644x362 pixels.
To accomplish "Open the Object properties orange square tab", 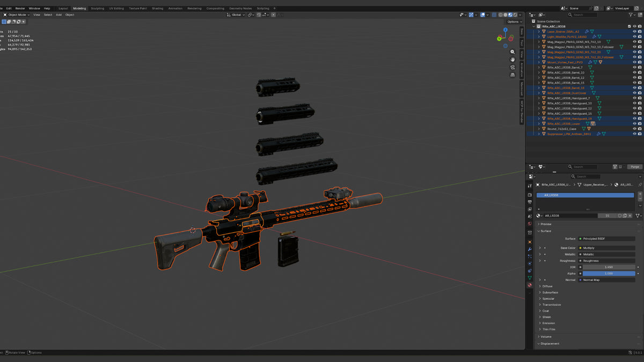I will pos(529,242).
